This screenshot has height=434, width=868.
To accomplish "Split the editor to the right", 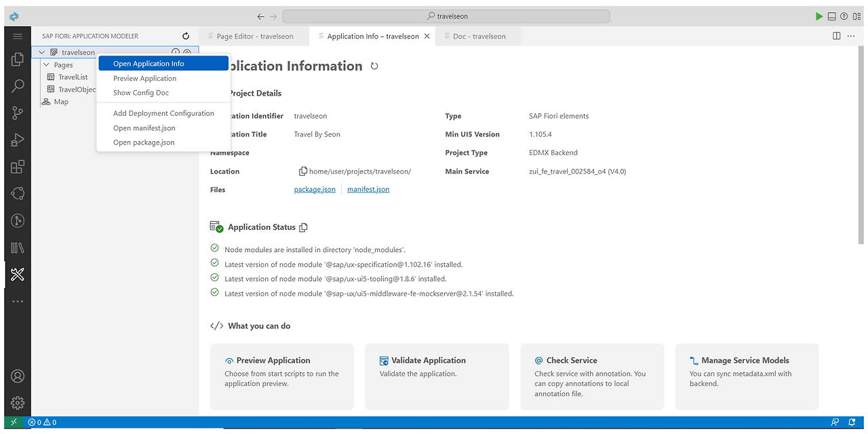I will pos(837,36).
